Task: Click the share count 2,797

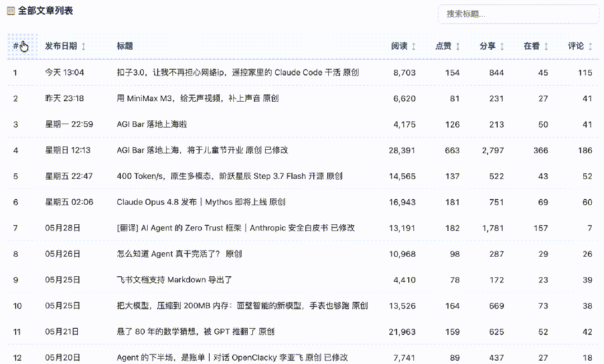Action: [493, 150]
